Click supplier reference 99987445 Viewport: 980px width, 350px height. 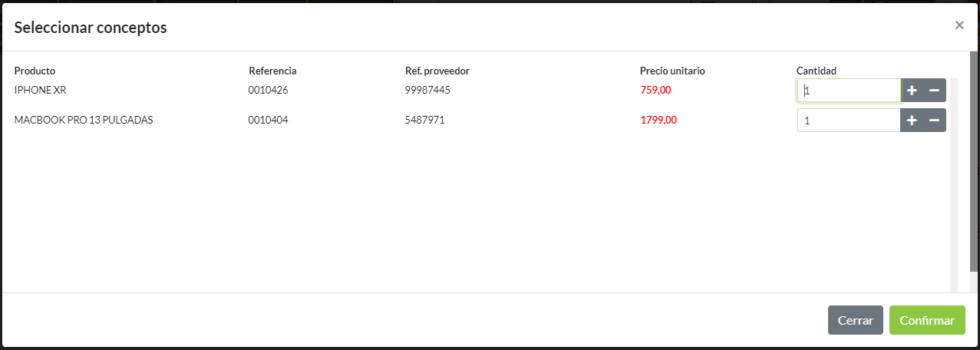427,90
